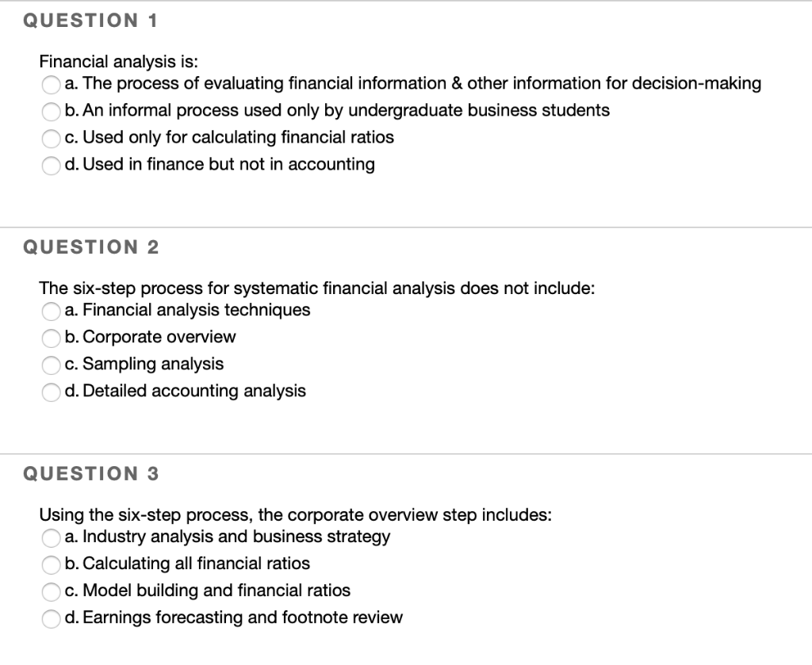Select "An informal process used only by undergraduate business students"
Viewport: 812px width, 665px height.
[51, 112]
